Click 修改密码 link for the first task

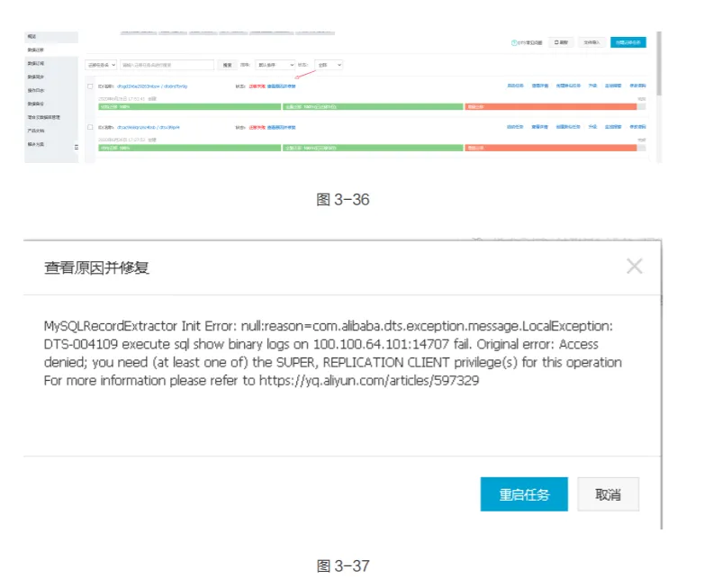(x=637, y=86)
